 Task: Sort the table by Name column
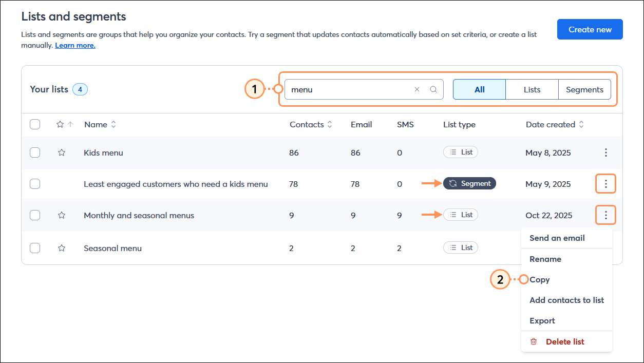(100, 124)
